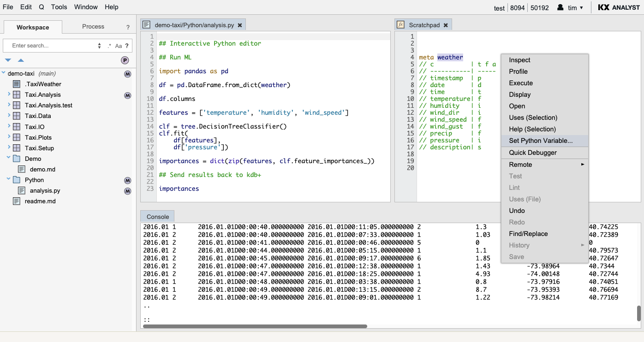This screenshot has height=342, width=644.
Task: Click the expand-all down arrow icon
Action: click(x=8, y=60)
